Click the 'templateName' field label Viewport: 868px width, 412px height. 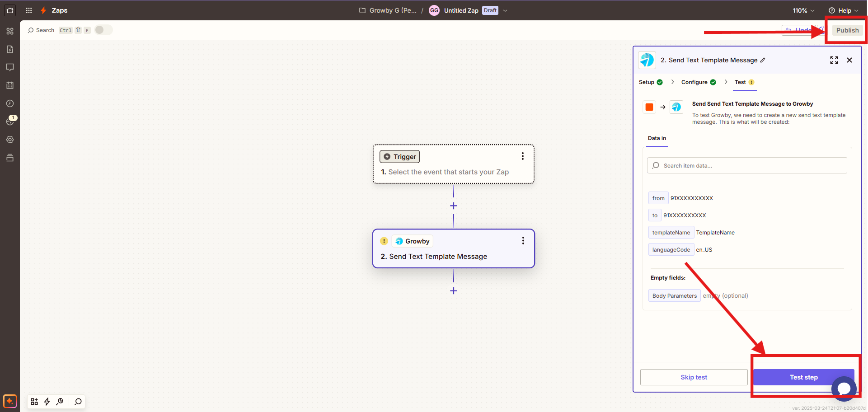(671, 232)
